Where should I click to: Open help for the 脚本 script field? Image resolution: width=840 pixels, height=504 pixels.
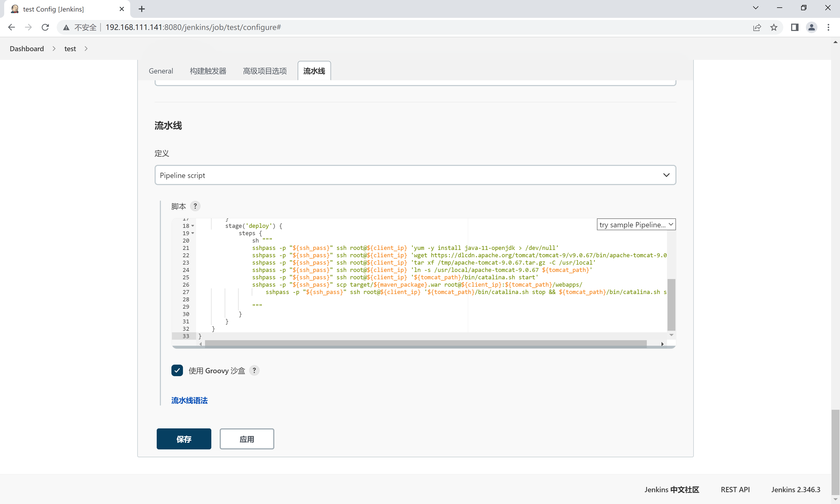(x=195, y=206)
